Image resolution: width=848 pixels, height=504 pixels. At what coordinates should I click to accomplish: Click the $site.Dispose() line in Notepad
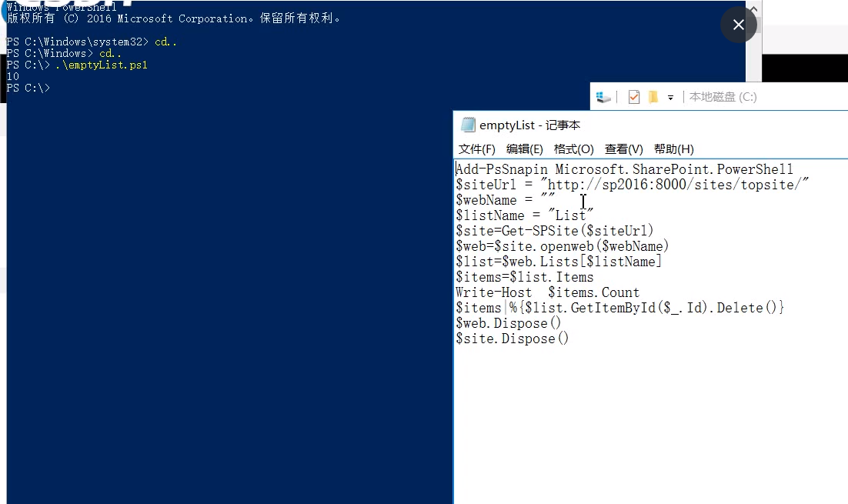click(512, 339)
